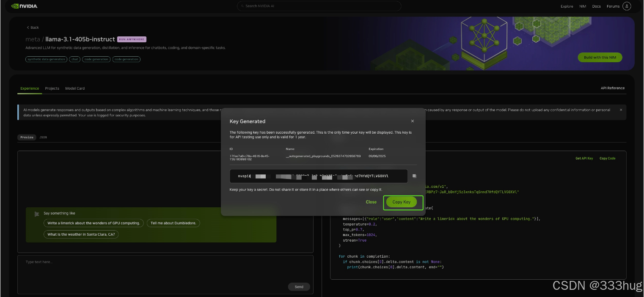Image resolution: width=644 pixels, height=297 pixels.
Task: Click 'for chunk in completion:' code line
Action: click(365, 256)
